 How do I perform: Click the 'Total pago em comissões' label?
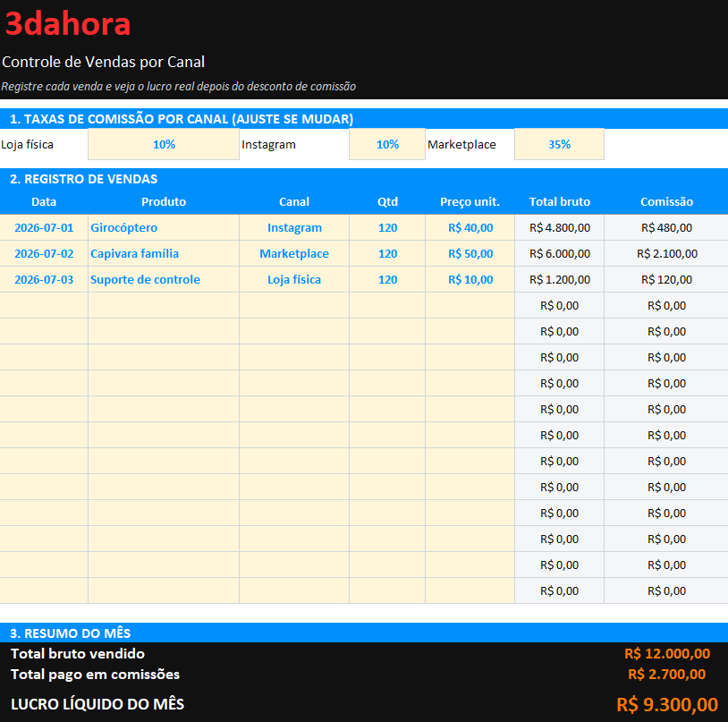click(95, 675)
